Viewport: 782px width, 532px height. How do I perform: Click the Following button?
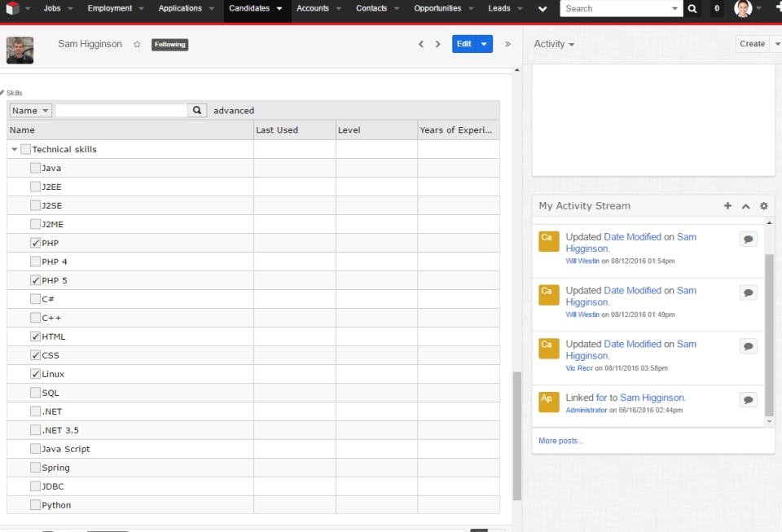point(169,44)
